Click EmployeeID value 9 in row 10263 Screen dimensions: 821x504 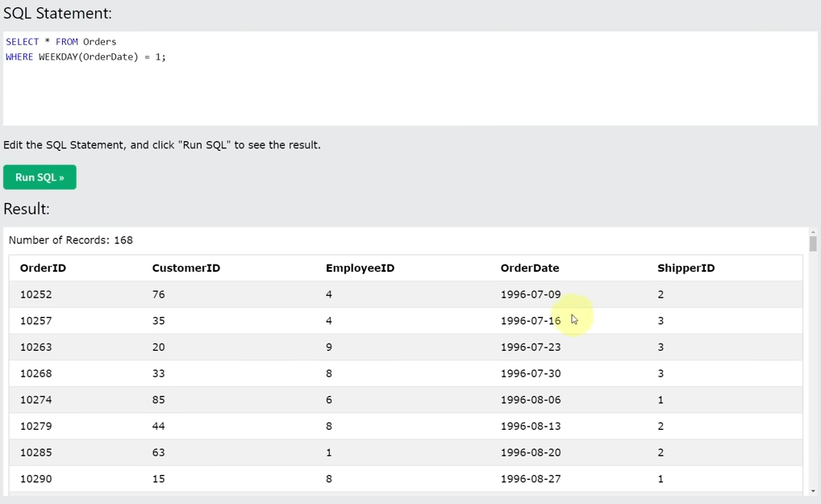tap(329, 347)
